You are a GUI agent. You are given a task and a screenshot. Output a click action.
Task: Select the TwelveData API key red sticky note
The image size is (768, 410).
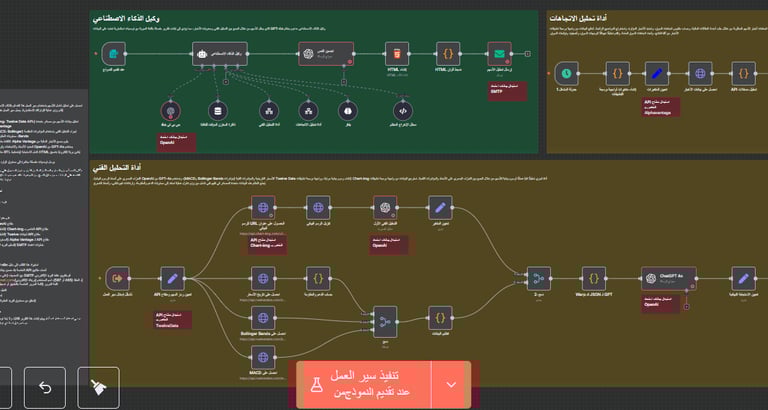pos(171,320)
